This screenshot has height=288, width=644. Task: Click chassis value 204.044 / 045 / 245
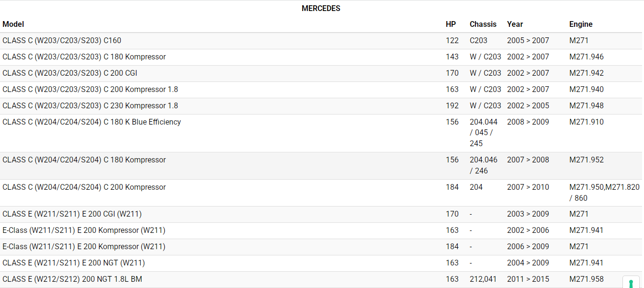point(483,133)
